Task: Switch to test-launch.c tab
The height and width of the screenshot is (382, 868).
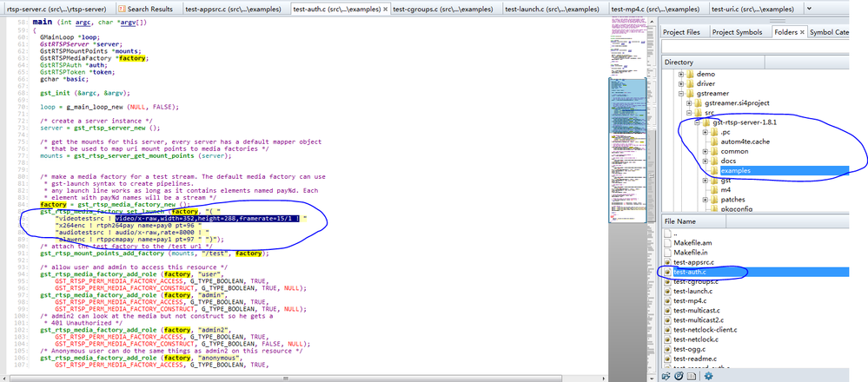Action: coord(555,9)
